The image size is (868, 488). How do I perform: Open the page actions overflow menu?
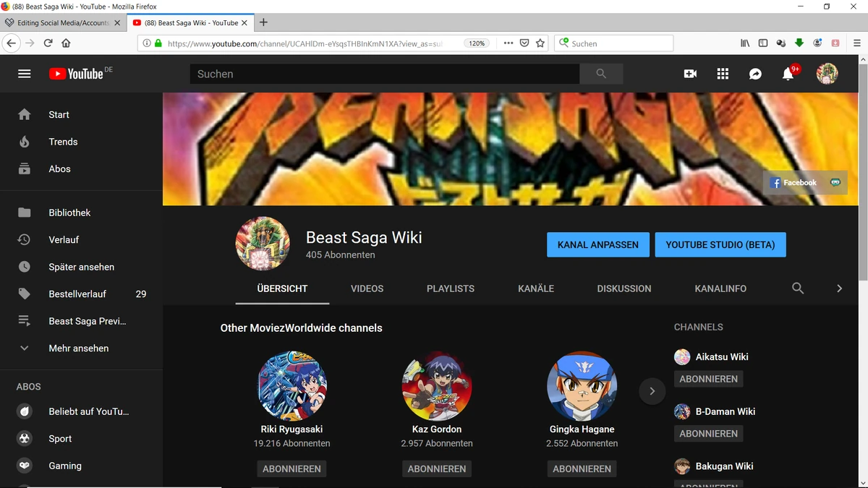tap(507, 43)
